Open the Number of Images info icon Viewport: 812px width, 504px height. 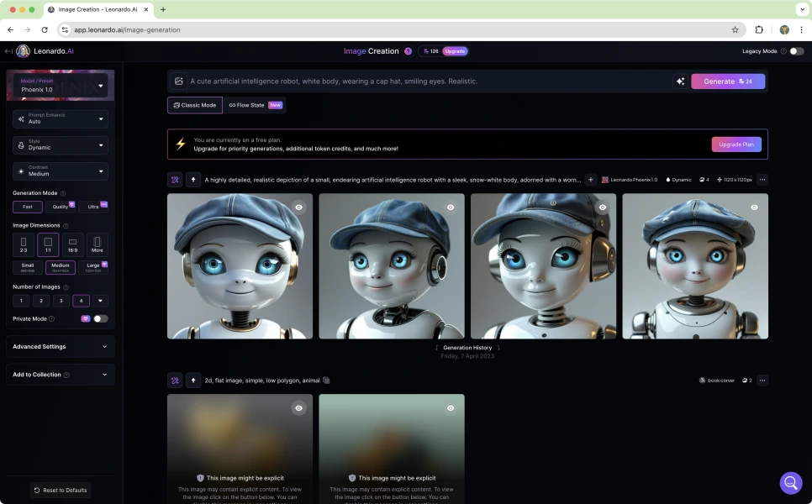[x=66, y=287]
